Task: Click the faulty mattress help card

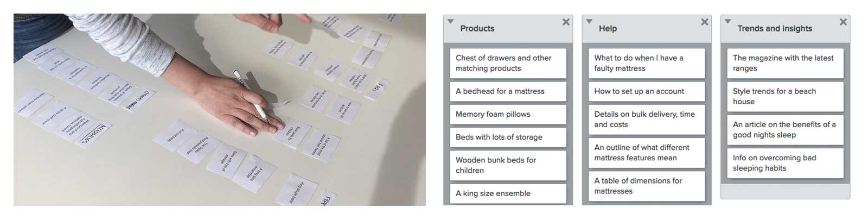Action: [x=647, y=63]
